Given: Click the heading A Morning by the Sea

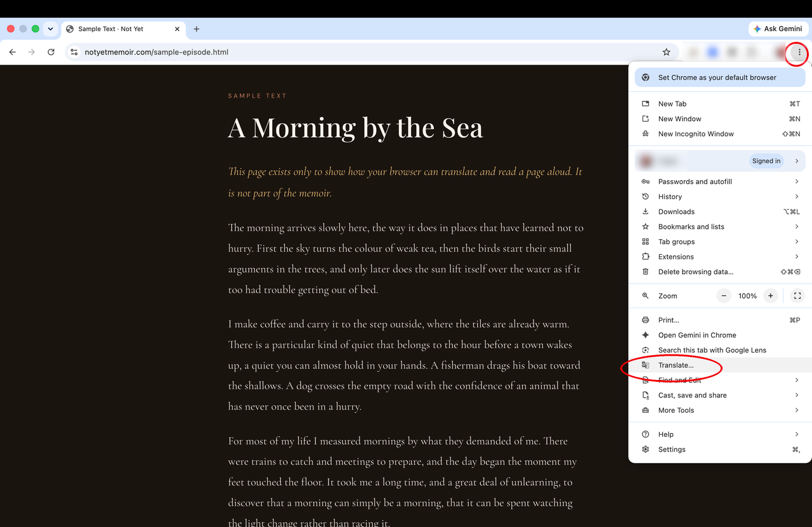Looking at the screenshot, I should point(355,128).
